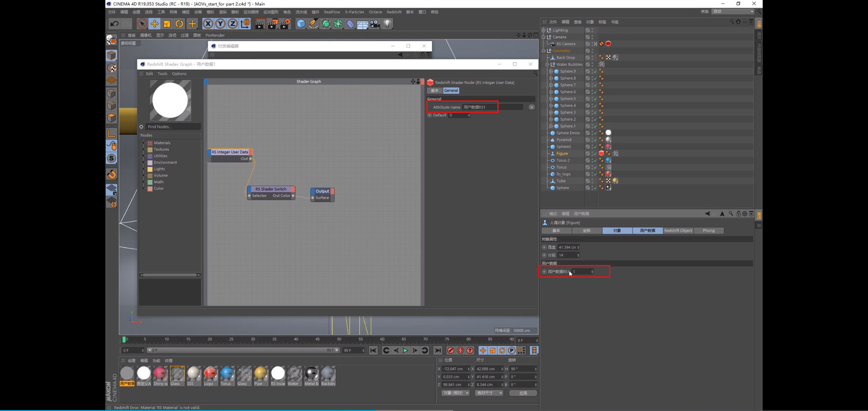
Task: Open the X-Particles menu
Action: coord(354,12)
